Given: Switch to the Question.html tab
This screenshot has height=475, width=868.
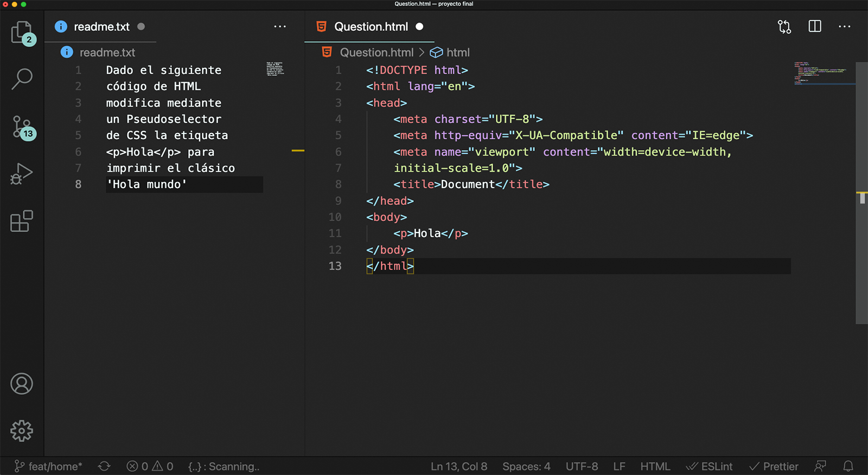Looking at the screenshot, I should coord(371,27).
